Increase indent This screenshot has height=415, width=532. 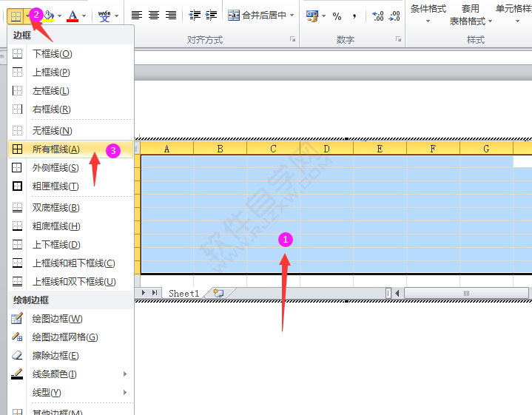tap(211, 16)
